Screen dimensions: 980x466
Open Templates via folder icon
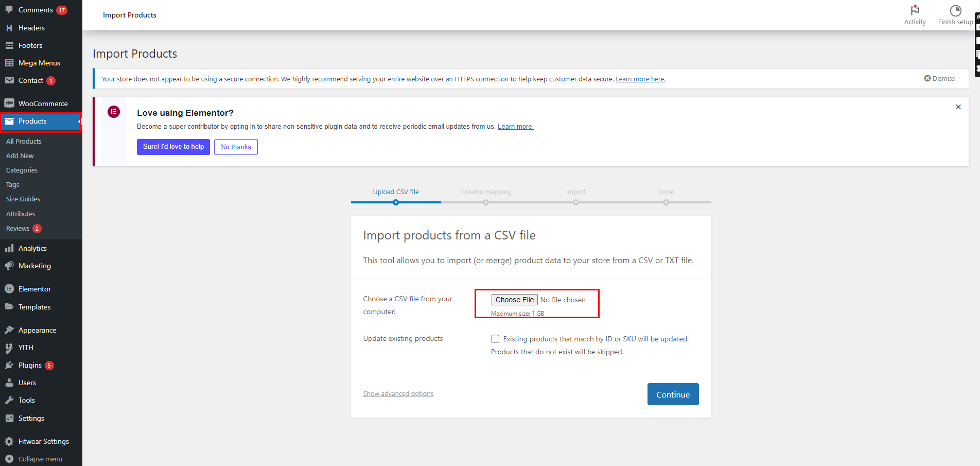(x=9, y=307)
